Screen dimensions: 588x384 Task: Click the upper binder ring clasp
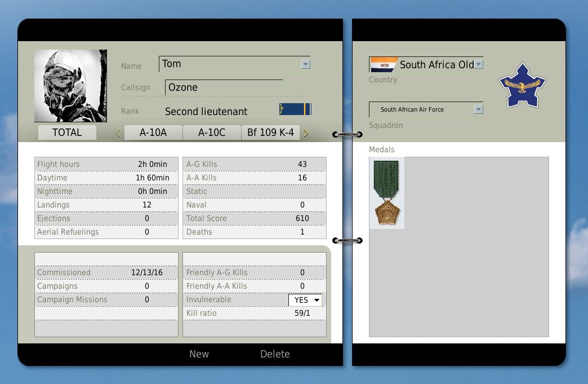point(348,134)
